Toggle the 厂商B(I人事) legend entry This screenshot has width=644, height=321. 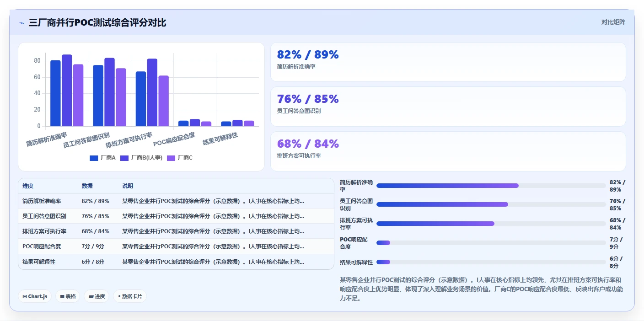pos(141,158)
